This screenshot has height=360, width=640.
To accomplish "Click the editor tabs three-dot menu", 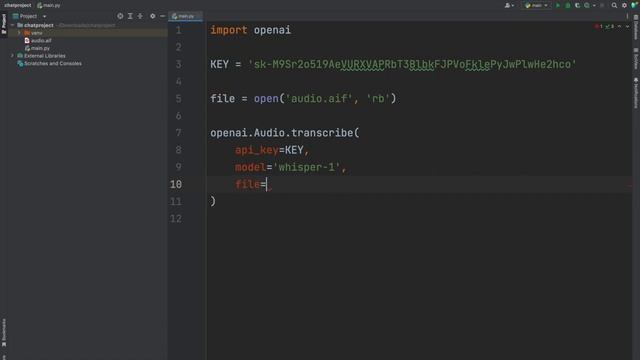I will pos(627,16).
